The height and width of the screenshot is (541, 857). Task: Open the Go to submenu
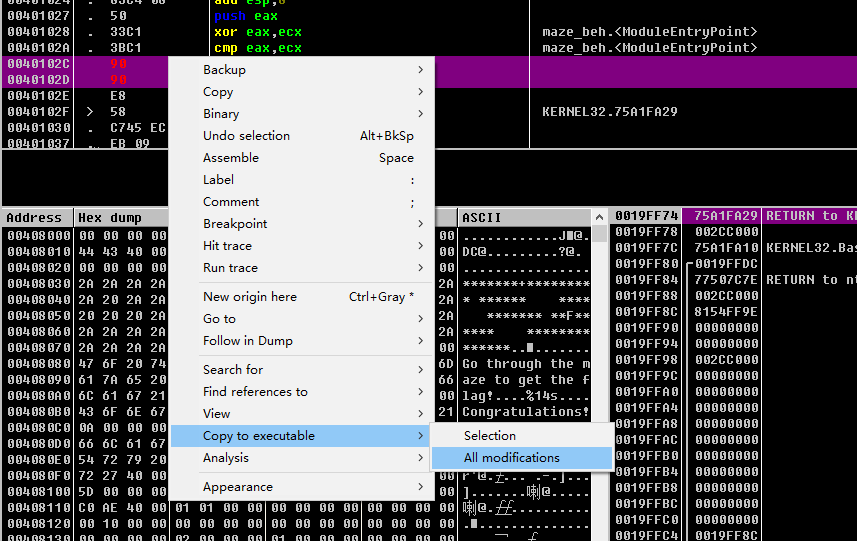click(219, 319)
